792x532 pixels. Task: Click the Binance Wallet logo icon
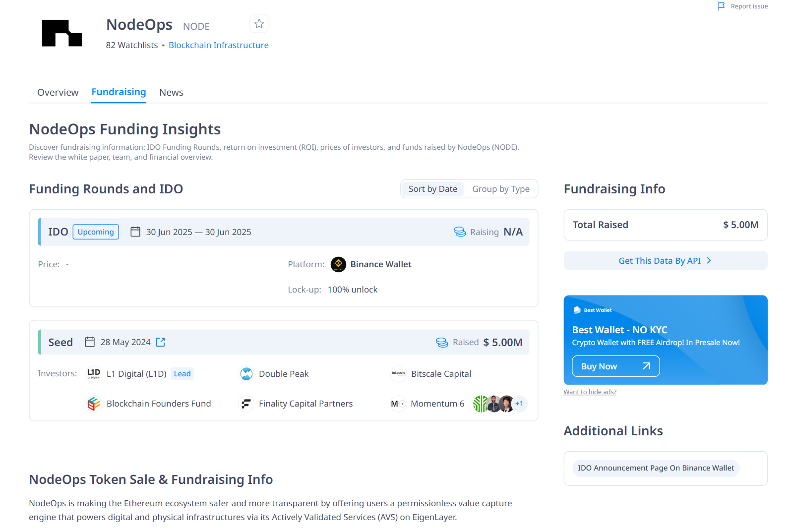pyautogui.click(x=338, y=264)
